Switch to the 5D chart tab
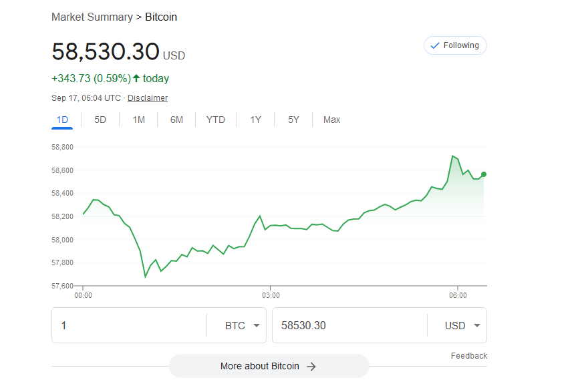This screenshot has height=392, width=586. (100, 120)
